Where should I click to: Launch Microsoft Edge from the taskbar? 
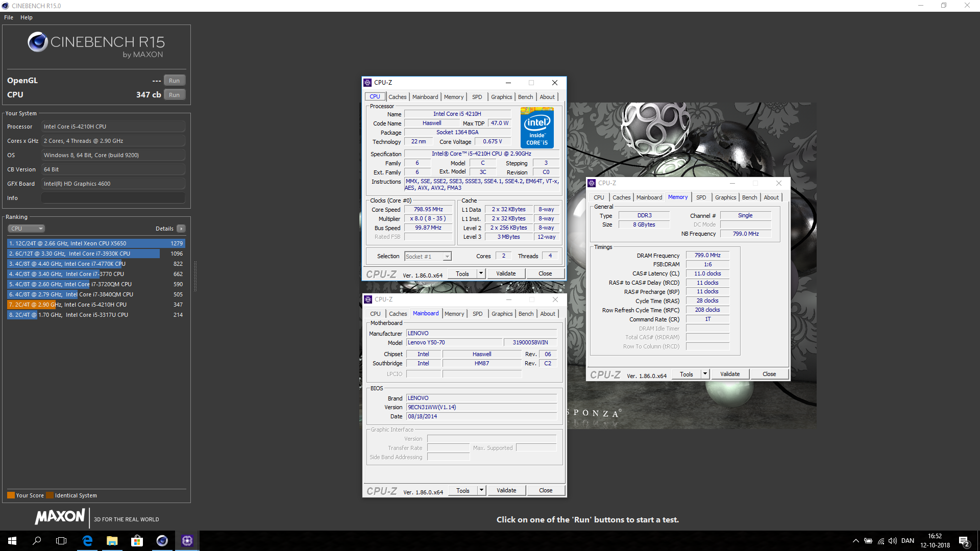click(x=87, y=541)
